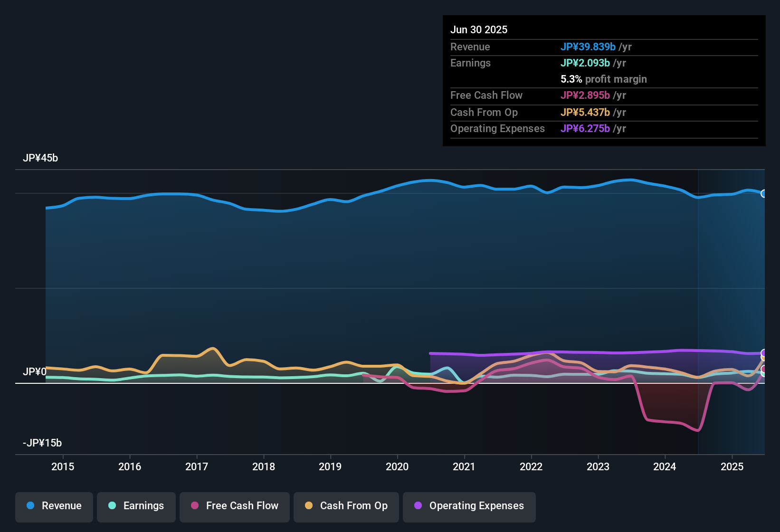Screen dimensions: 780x532
Task: Click the Free Cash Flow tooltip row label
Action: 486,95
